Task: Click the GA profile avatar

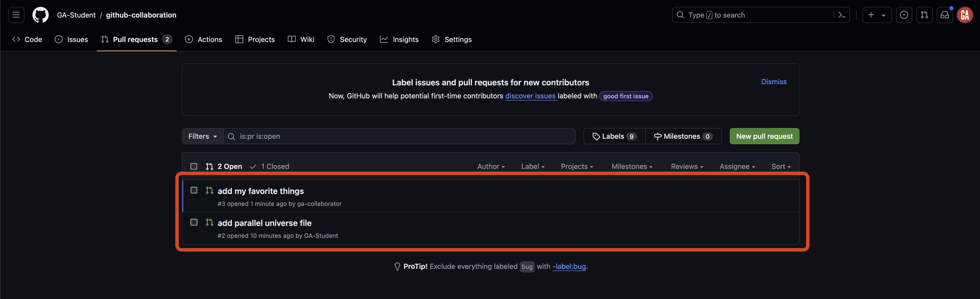Action: [x=965, y=15]
